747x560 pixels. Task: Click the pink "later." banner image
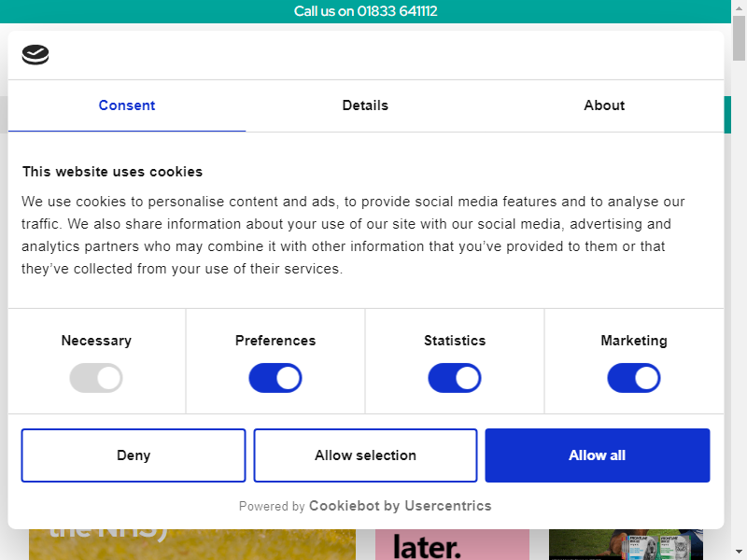pyautogui.click(x=452, y=545)
